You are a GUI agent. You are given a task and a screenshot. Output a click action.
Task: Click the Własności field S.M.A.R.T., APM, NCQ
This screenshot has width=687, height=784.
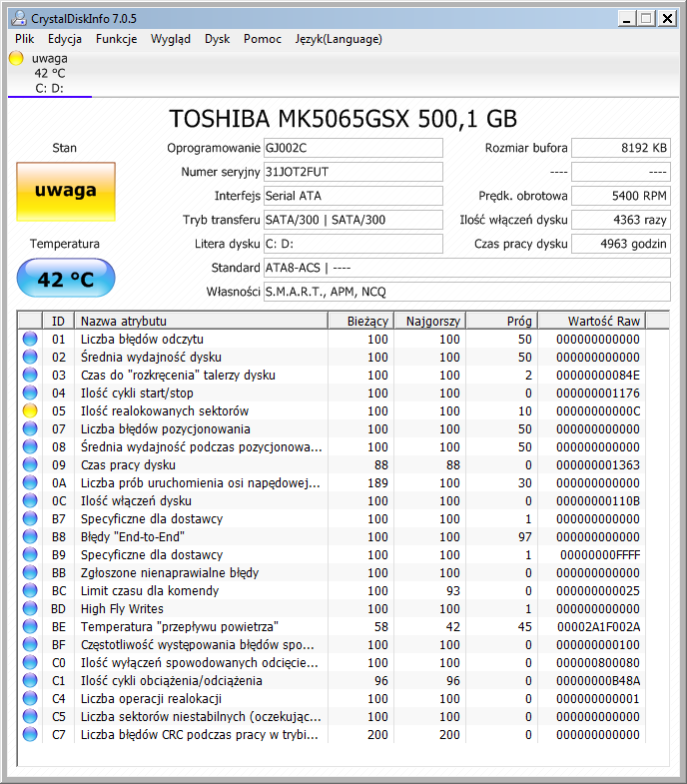(467, 292)
